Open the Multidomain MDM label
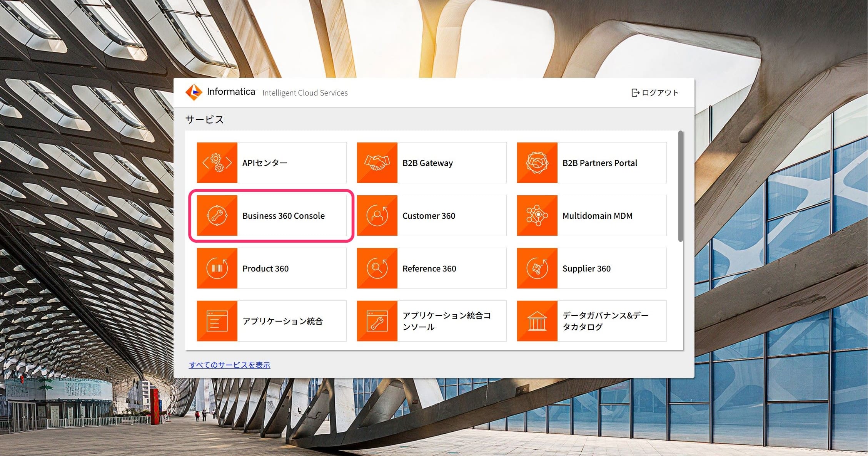Image resolution: width=868 pixels, height=456 pixels. point(598,216)
